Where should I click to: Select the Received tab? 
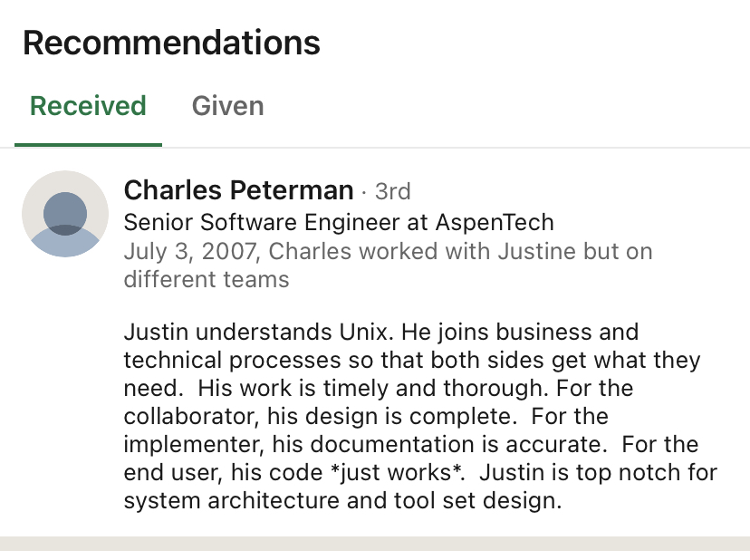[x=88, y=106]
